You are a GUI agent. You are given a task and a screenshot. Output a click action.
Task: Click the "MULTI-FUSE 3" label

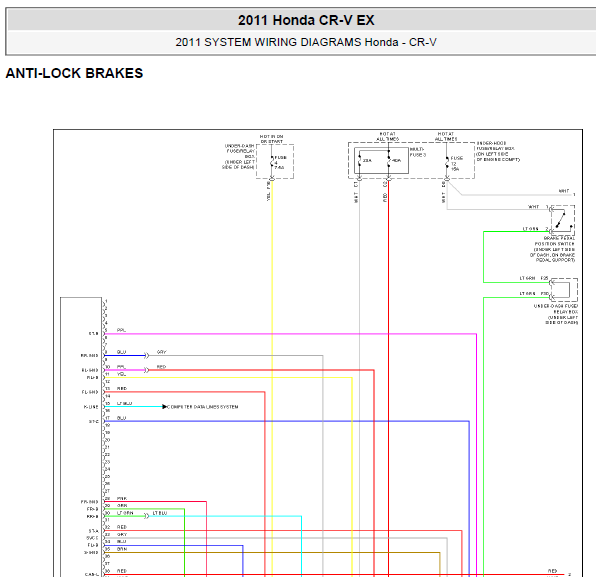click(x=418, y=152)
